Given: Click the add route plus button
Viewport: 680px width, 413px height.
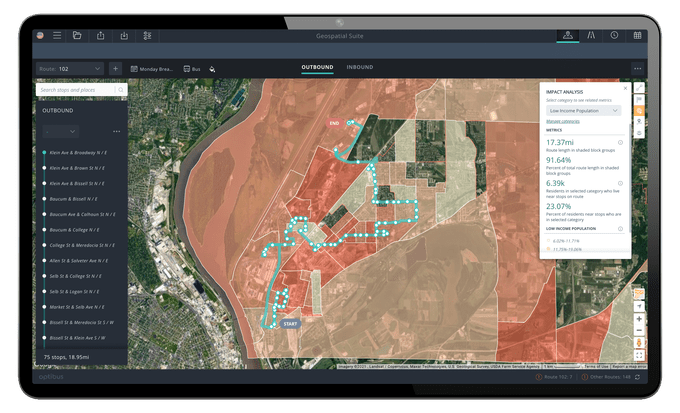Looking at the screenshot, I should [116, 69].
